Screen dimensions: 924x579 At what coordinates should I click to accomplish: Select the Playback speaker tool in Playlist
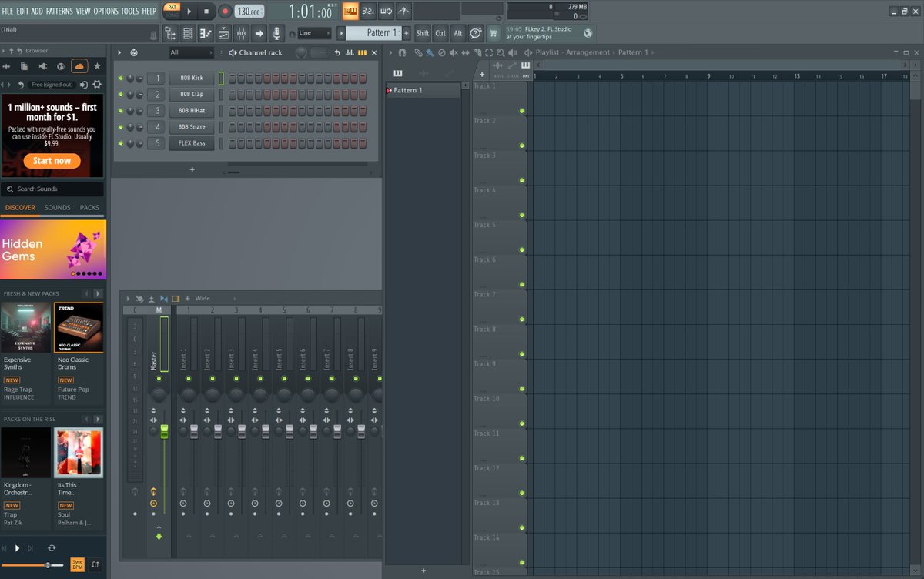point(512,52)
